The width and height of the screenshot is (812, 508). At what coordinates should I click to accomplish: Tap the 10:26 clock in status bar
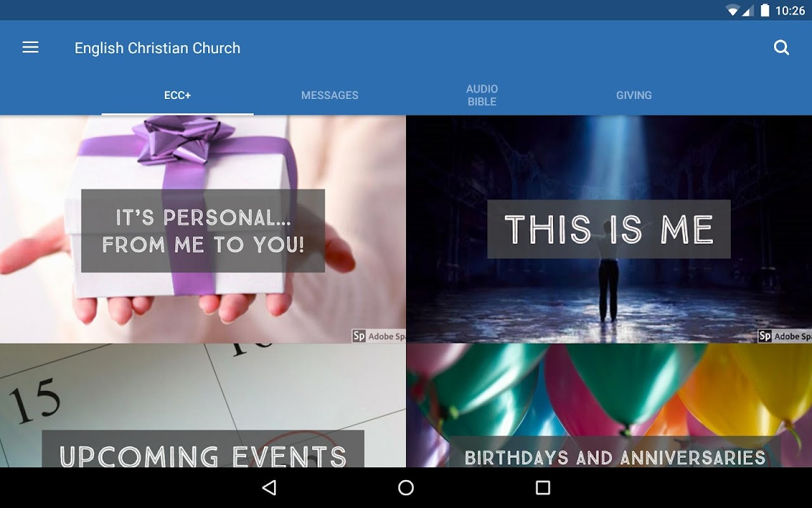click(x=790, y=11)
